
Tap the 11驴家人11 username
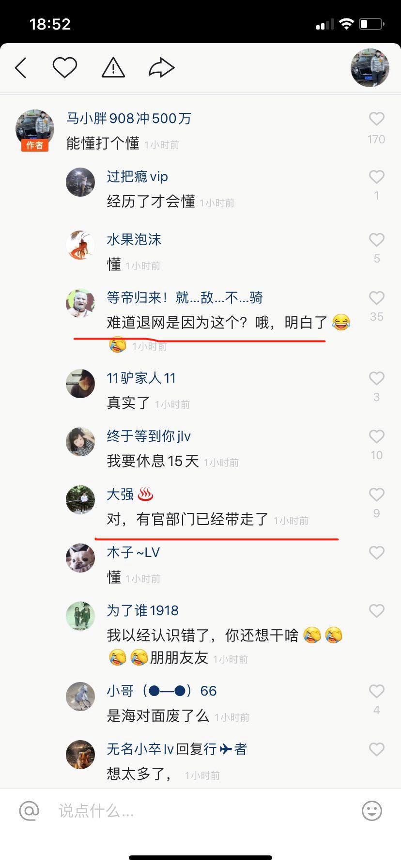141,378
